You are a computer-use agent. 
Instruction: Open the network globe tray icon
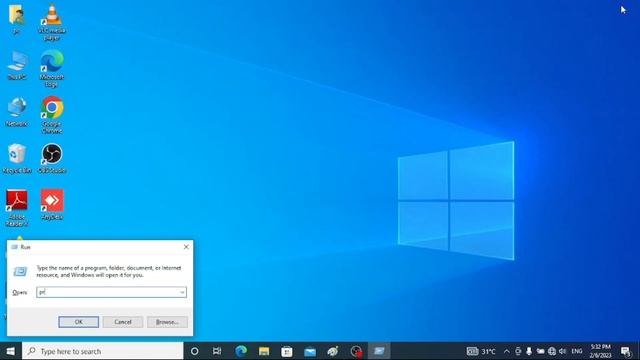[552, 351]
